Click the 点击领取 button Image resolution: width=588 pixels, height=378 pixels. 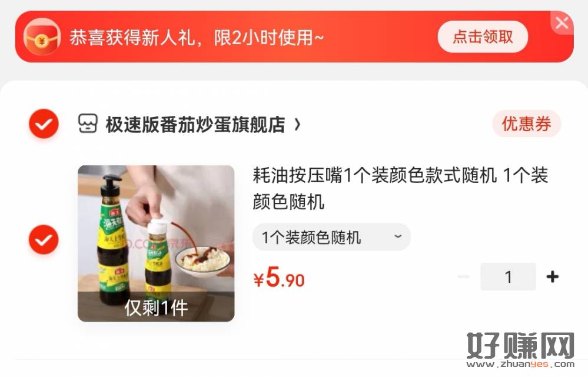coord(483,36)
